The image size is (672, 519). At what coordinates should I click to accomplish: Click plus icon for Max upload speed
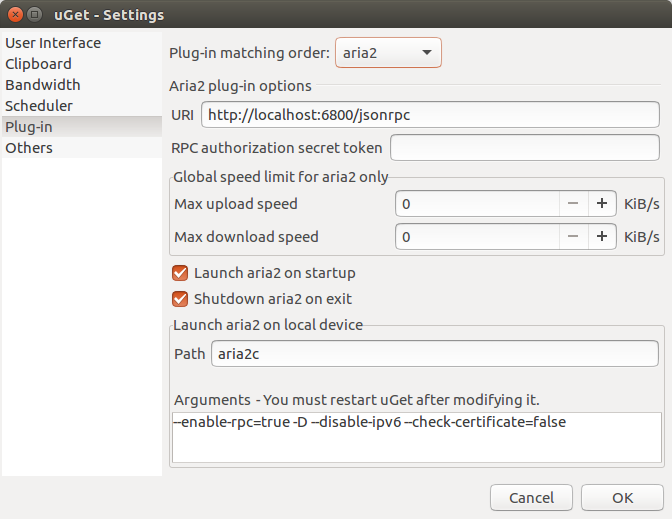pos(602,204)
